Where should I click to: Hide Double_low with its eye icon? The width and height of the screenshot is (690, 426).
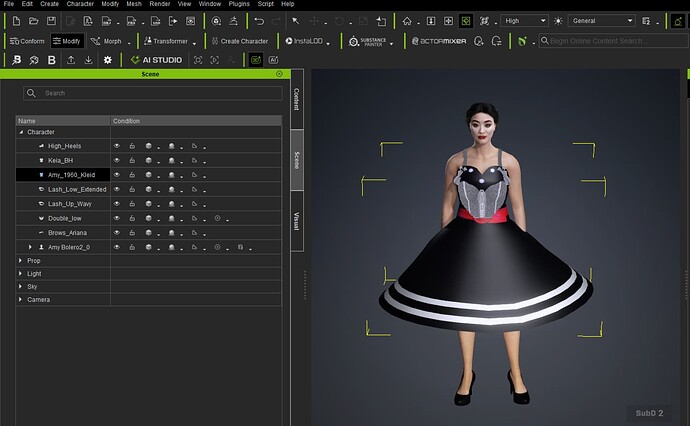(117, 218)
